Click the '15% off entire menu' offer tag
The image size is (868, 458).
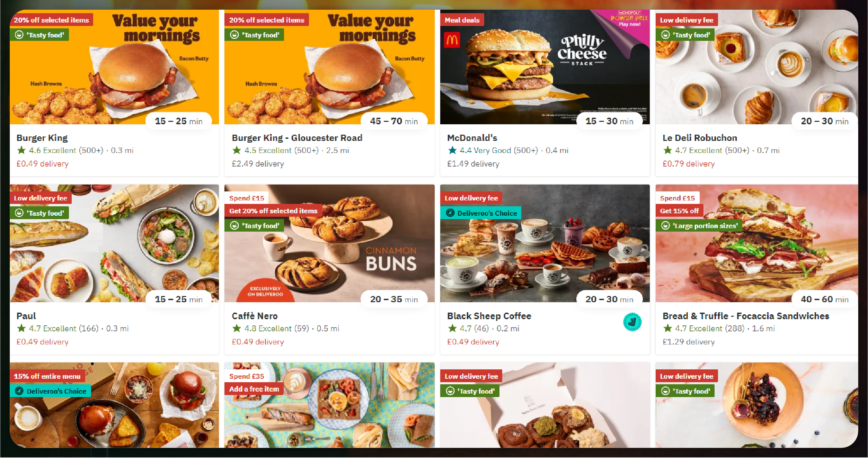(47, 376)
